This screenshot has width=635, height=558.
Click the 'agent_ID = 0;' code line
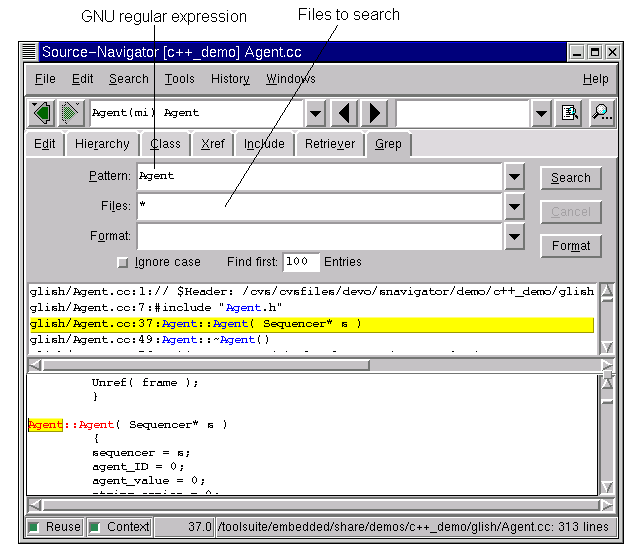(138, 466)
